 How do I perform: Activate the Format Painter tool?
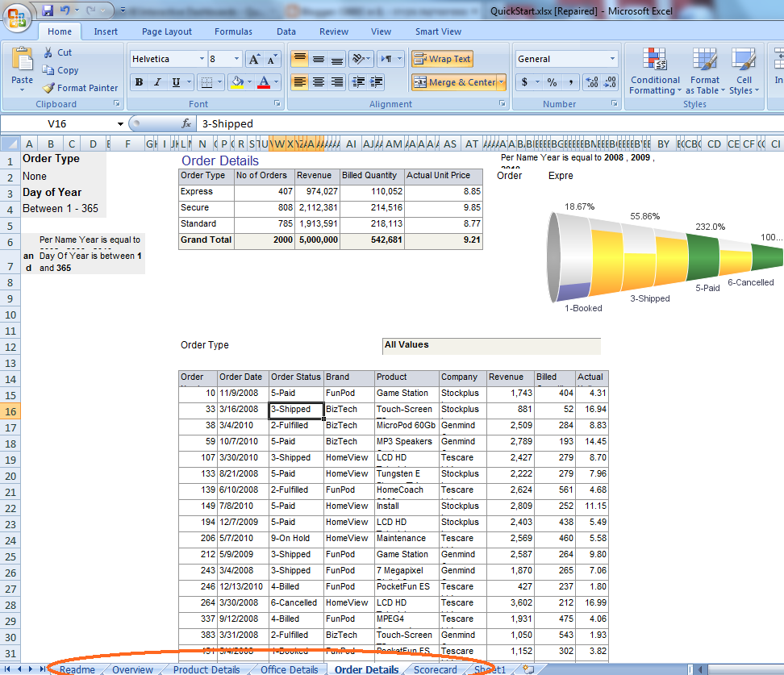tap(81, 88)
